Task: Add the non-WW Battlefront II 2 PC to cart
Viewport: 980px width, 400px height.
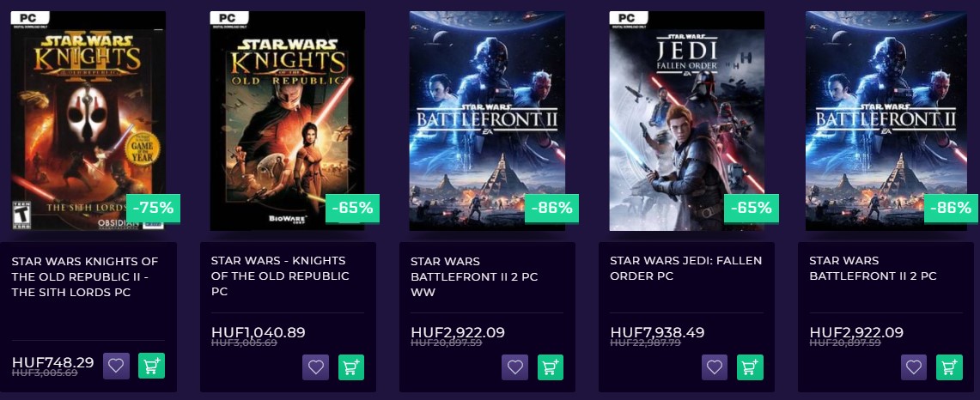Action: [949, 367]
